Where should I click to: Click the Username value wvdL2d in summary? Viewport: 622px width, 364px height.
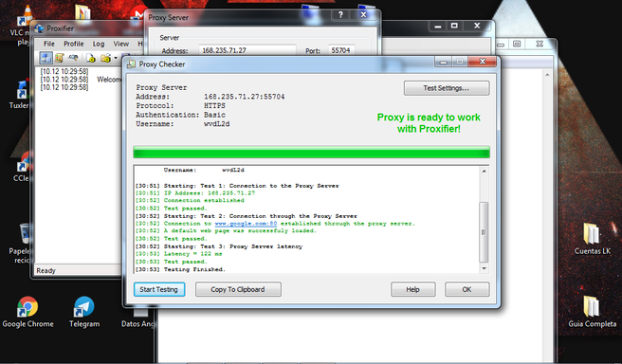[x=216, y=124]
